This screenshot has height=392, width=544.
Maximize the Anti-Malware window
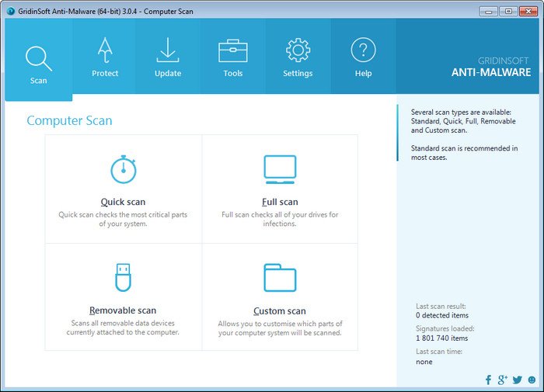pyautogui.click(x=508, y=12)
